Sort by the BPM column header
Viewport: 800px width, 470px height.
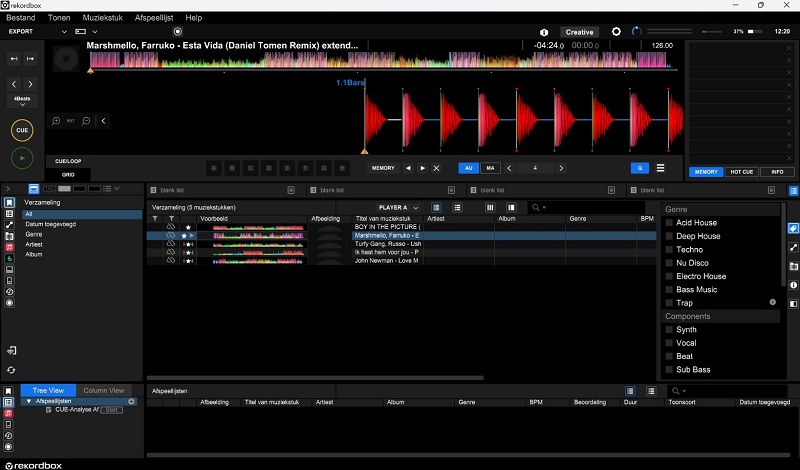647,218
